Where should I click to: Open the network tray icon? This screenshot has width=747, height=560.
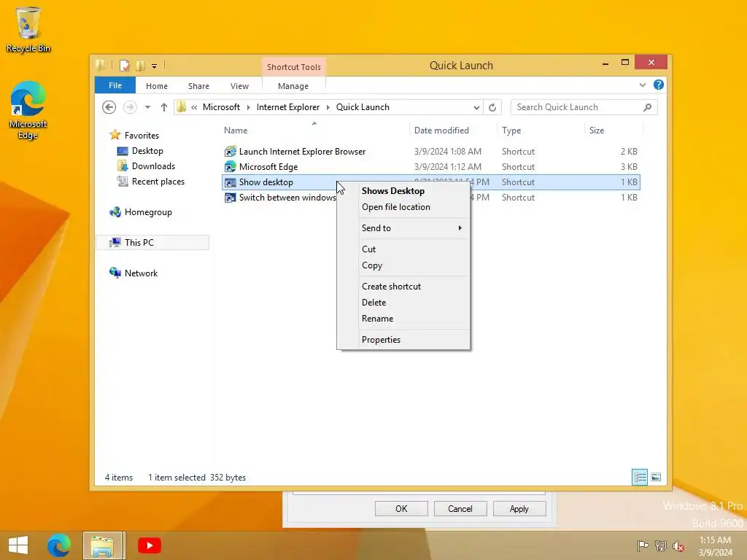pyautogui.click(x=660, y=545)
